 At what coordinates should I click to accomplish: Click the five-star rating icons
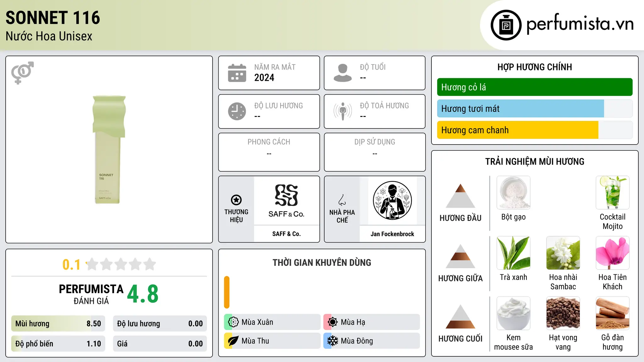pos(121,264)
